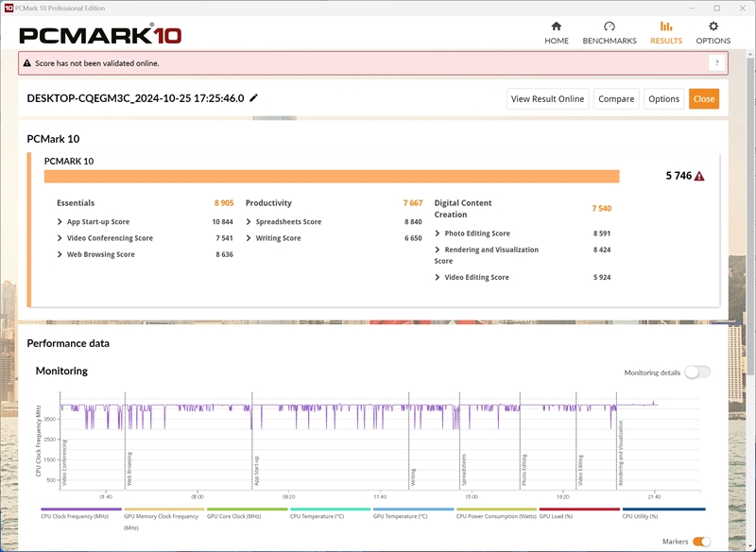756x552 pixels.
Task: Expand Web Browsing Score details
Action: point(60,254)
